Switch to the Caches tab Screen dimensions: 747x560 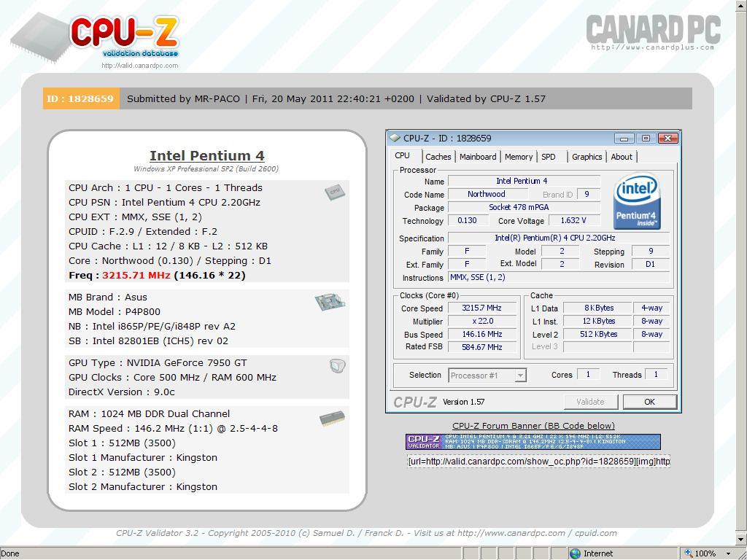438,157
